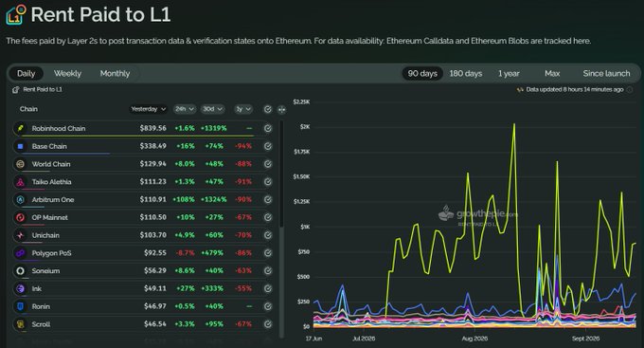Viewport: 644px width, 348px height.
Task: Choose the Since launch timespan option
Action: [606, 74]
